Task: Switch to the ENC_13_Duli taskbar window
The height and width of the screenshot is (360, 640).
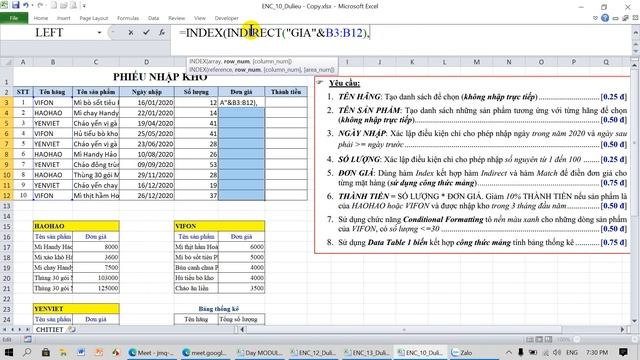Action: 366,352
